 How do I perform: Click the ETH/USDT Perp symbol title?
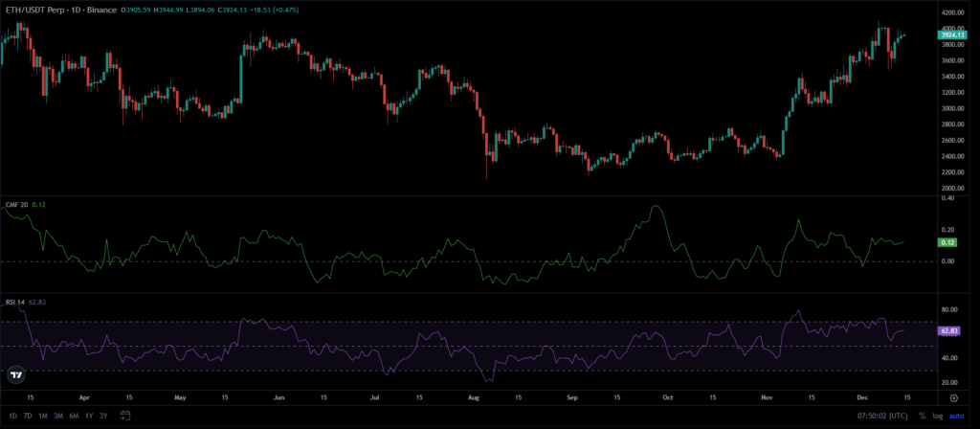pos(34,10)
